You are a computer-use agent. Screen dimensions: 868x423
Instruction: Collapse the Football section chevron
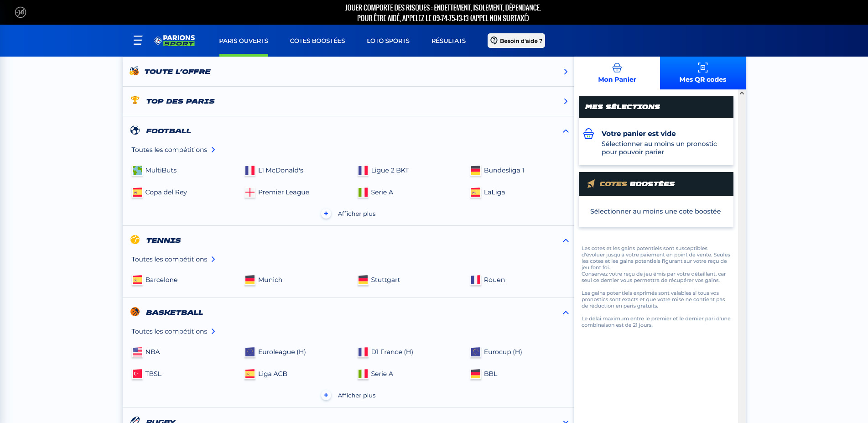(566, 131)
